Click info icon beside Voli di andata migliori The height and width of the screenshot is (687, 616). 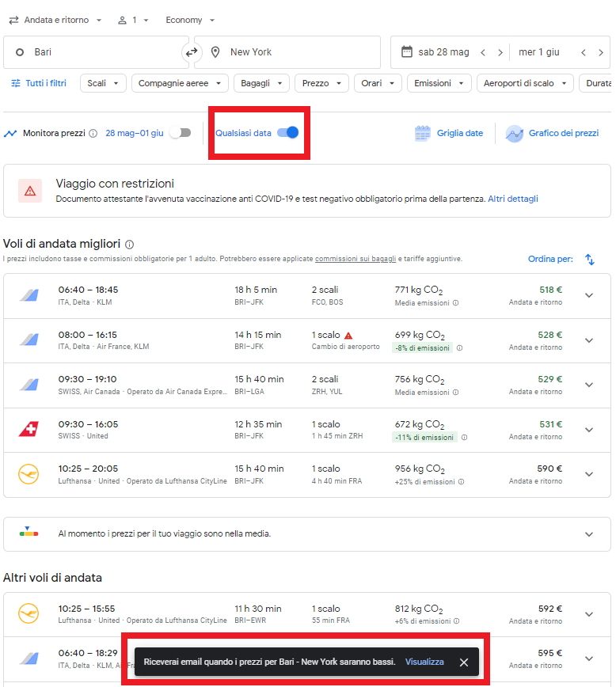[x=130, y=245]
